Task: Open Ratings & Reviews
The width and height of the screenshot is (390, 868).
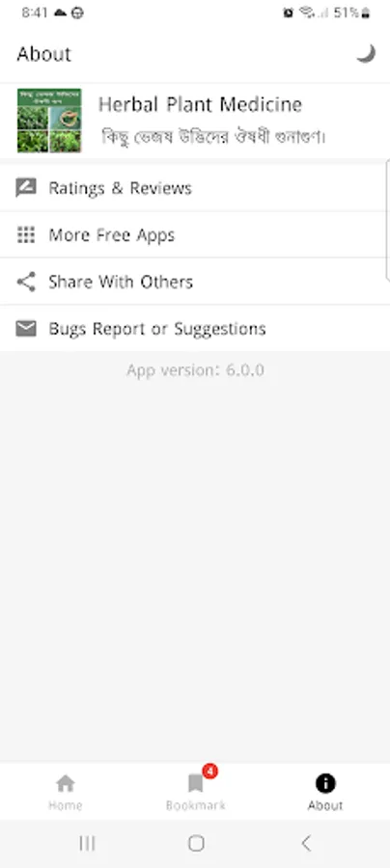Action: tap(195, 188)
